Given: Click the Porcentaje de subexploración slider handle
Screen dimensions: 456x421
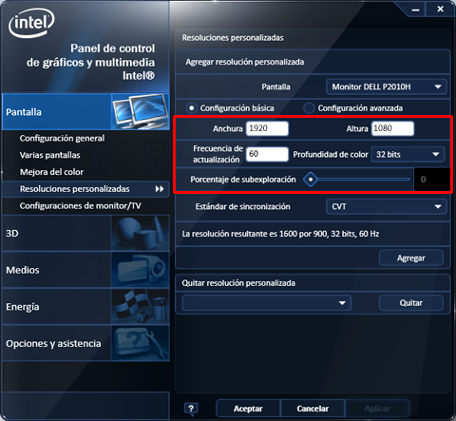Looking at the screenshot, I should pyautogui.click(x=310, y=180).
